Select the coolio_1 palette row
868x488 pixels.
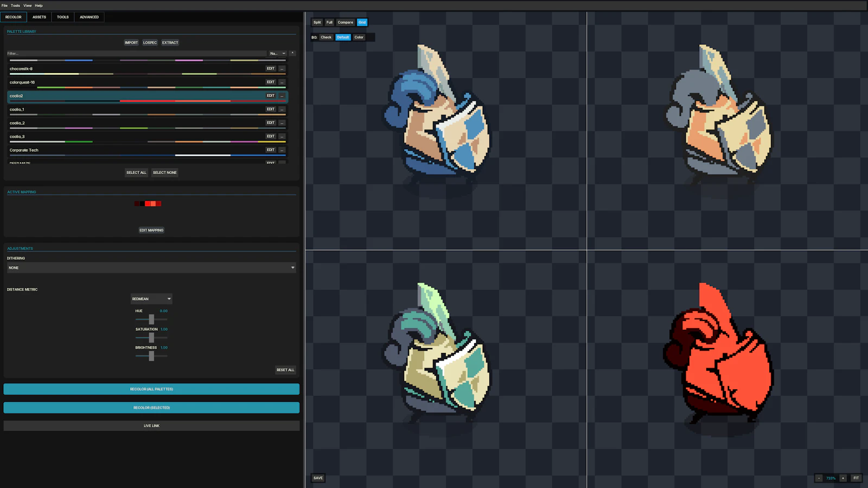tap(148, 110)
